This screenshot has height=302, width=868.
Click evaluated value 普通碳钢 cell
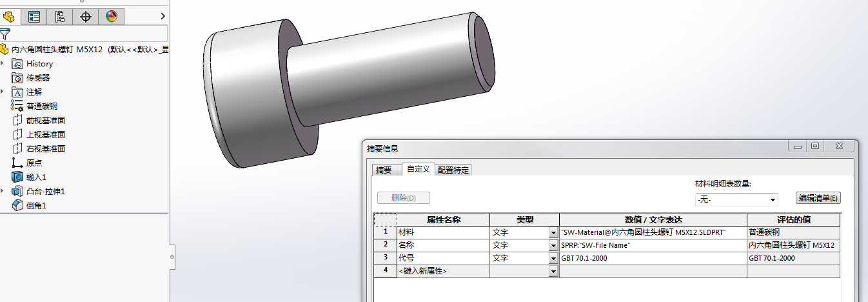794,232
